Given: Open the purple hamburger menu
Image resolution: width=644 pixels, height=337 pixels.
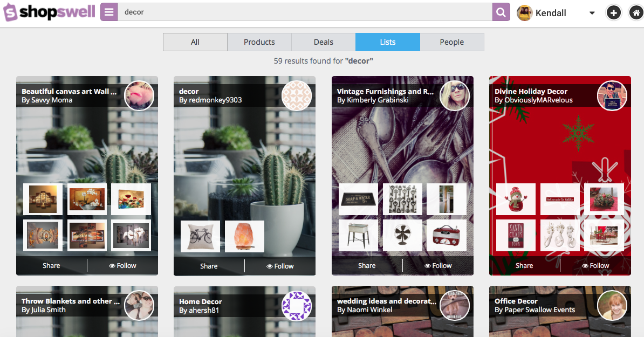Looking at the screenshot, I should (x=109, y=12).
